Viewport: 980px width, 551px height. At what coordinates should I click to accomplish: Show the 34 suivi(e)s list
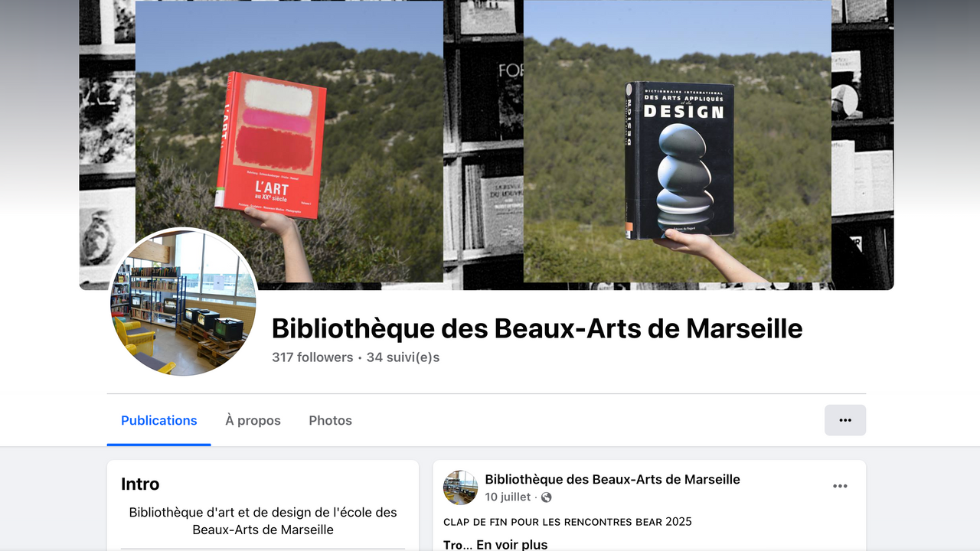tap(403, 357)
